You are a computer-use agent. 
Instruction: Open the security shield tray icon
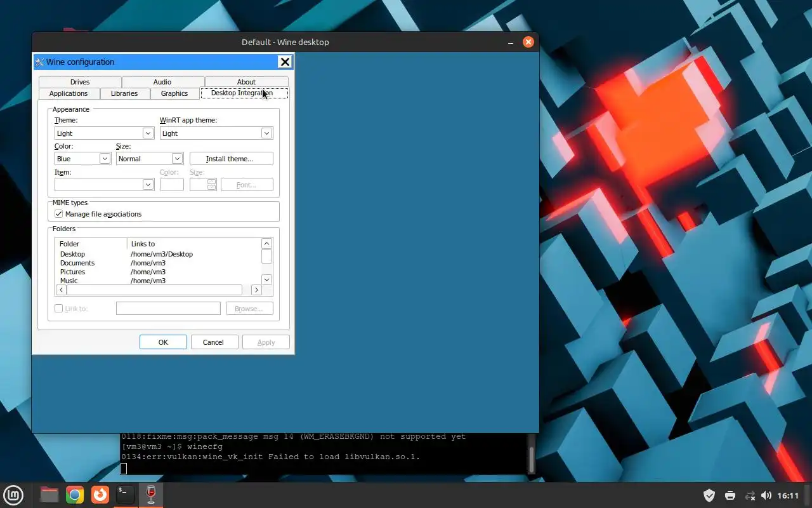[709, 495]
